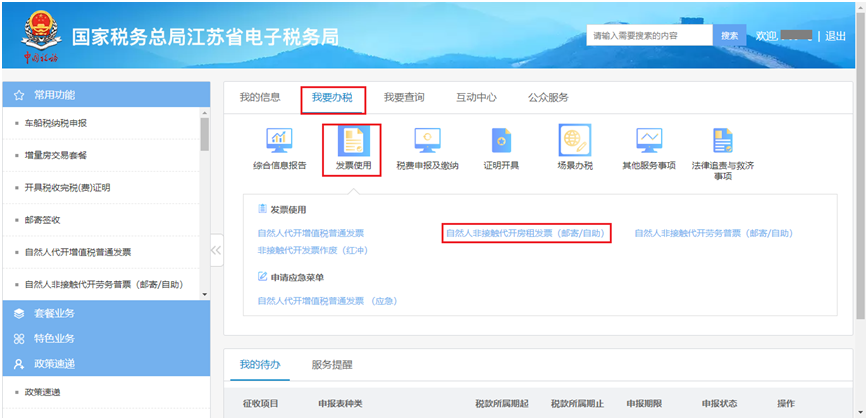Image resolution: width=868 pixels, height=420 pixels.
Task: Switch to the 互动中心 tab
Action: click(x=476, y=98)
